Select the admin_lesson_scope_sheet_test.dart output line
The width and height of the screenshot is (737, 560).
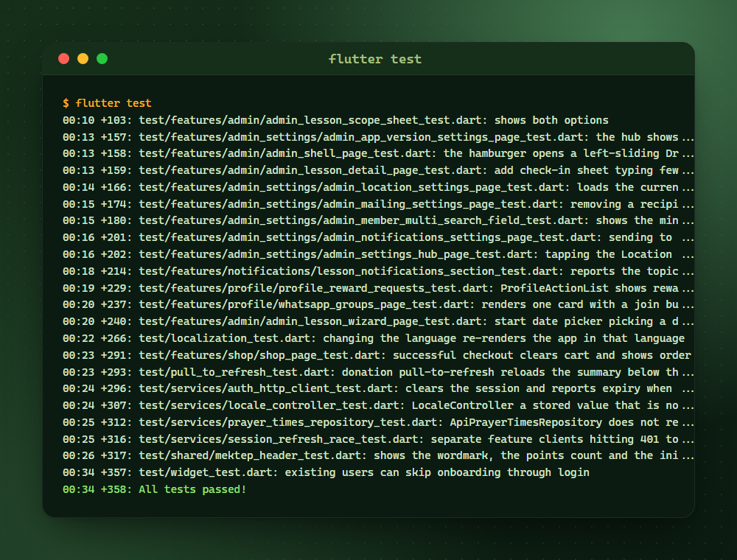pyautogui.click(x=335, y=120)
